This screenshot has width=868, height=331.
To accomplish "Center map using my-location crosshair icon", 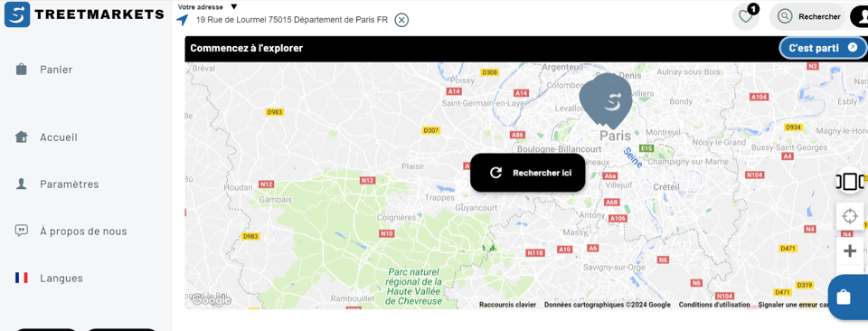I will click(x=849, y=215).
